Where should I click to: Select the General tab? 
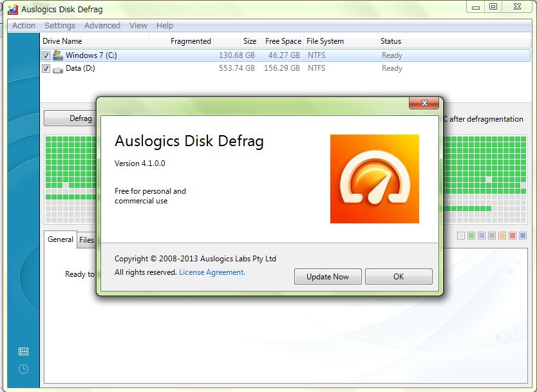(x=61, y=239)
